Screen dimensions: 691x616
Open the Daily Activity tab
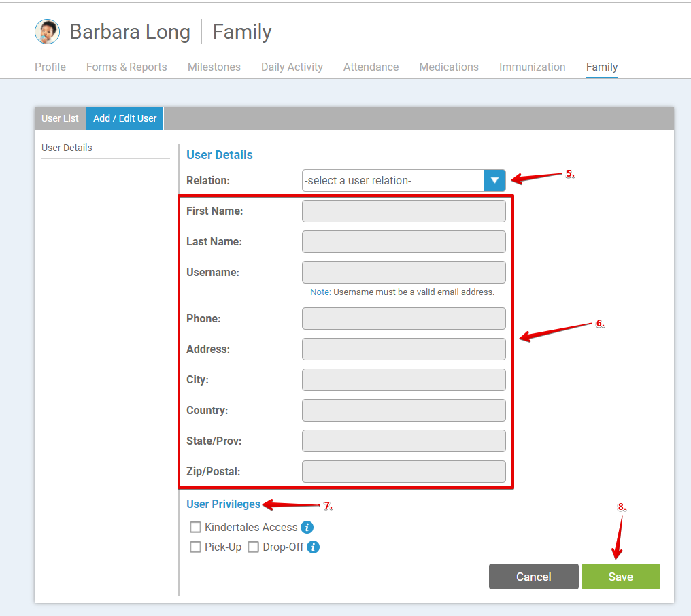coord(292,67)
